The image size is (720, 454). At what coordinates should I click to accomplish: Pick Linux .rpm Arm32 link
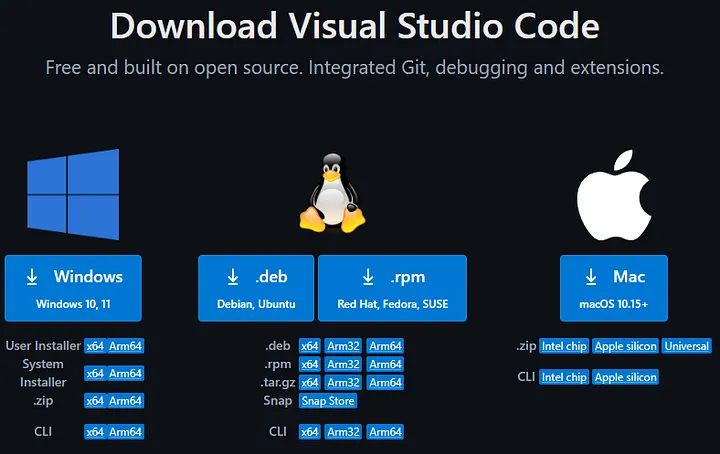[343, 364]
